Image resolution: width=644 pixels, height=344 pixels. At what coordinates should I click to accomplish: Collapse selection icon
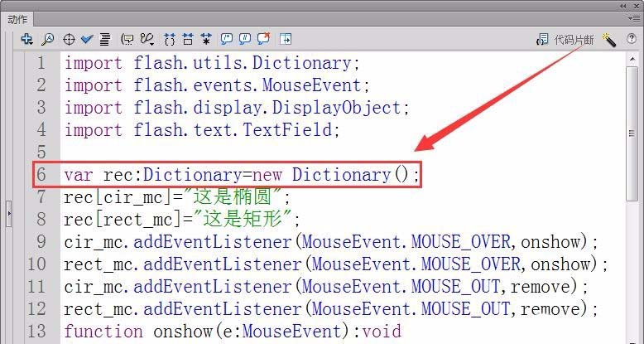[188, 40]
